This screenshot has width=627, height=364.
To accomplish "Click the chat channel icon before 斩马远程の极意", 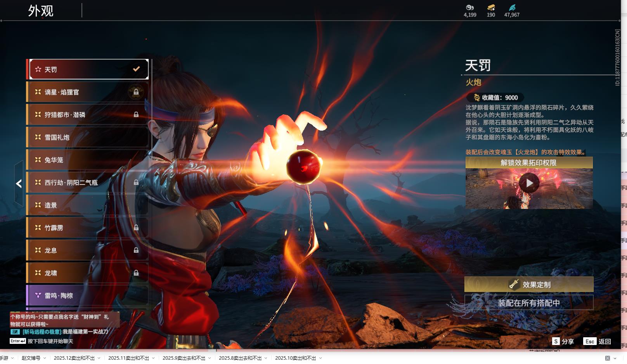I will click(x=15, y=332).
